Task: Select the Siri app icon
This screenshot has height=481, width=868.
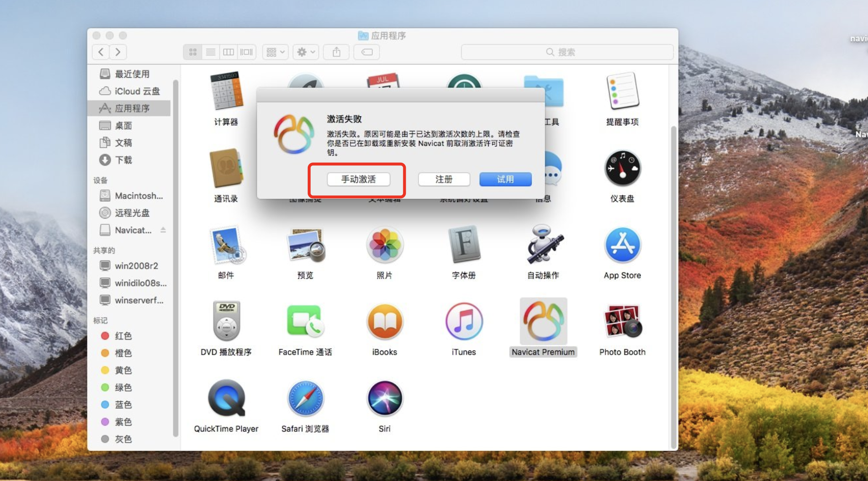Action: (384, 398)
